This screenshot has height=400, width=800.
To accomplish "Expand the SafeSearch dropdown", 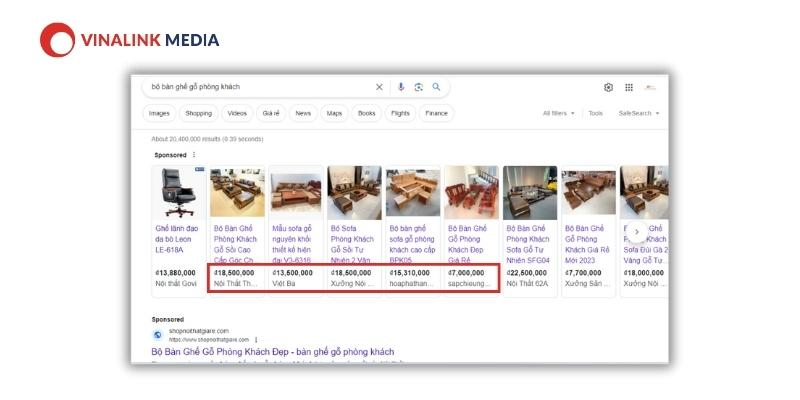I will 639,113.
